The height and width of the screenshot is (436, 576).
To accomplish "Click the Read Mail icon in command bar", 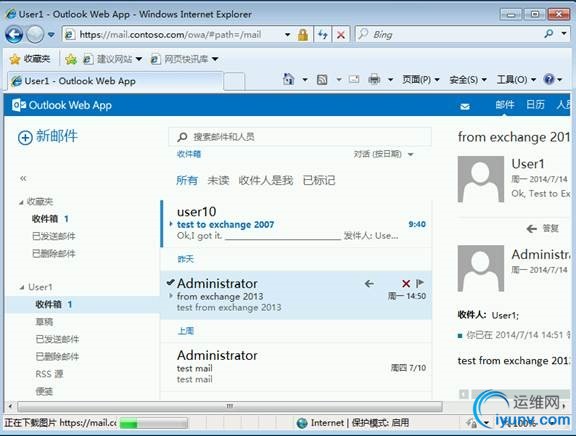I will (x=354, y=79).
